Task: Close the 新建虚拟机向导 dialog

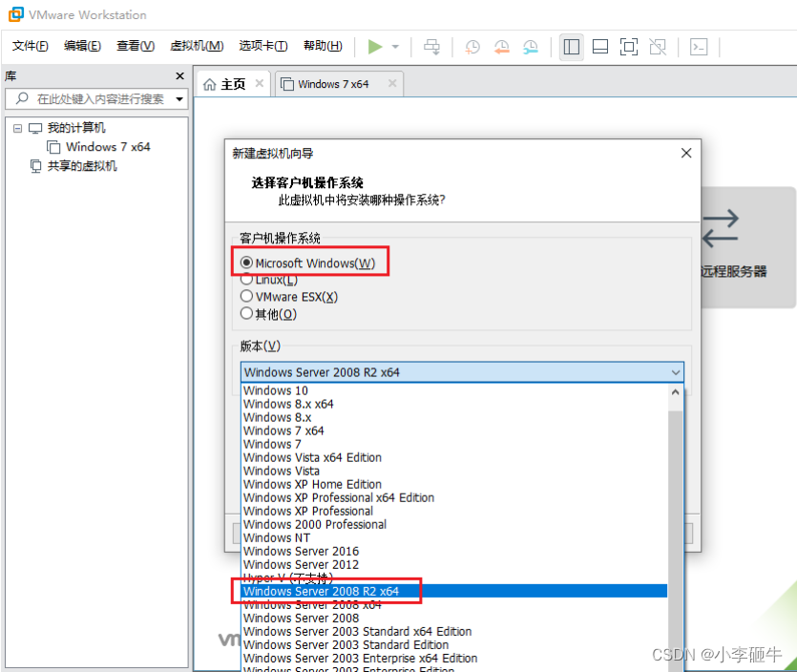Action: point(686,153)
